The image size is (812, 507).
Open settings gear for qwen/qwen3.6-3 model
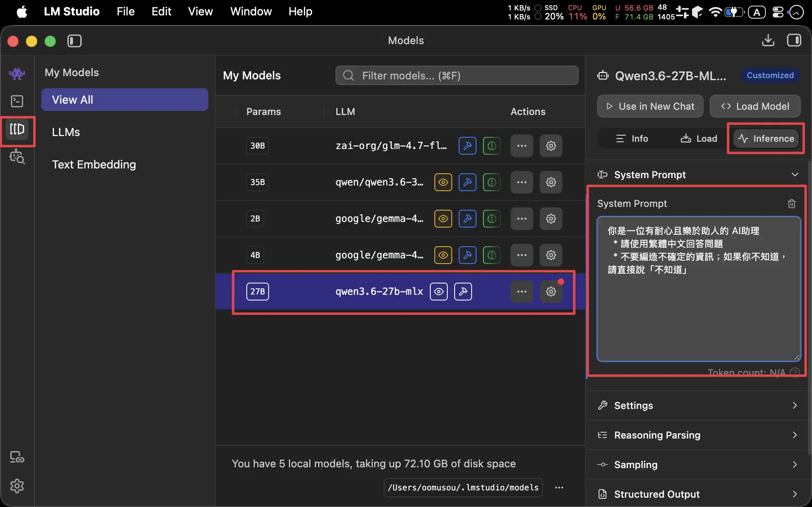pos(551,182)
